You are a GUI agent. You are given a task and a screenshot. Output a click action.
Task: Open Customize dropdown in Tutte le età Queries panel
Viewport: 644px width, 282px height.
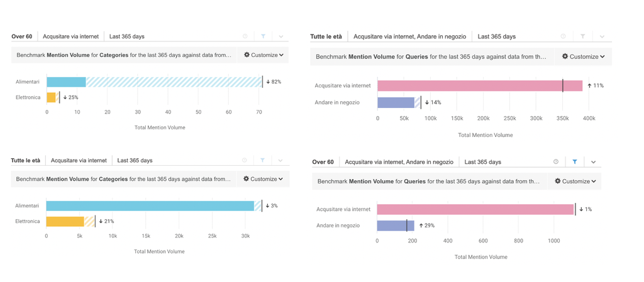tap(583, 57)
